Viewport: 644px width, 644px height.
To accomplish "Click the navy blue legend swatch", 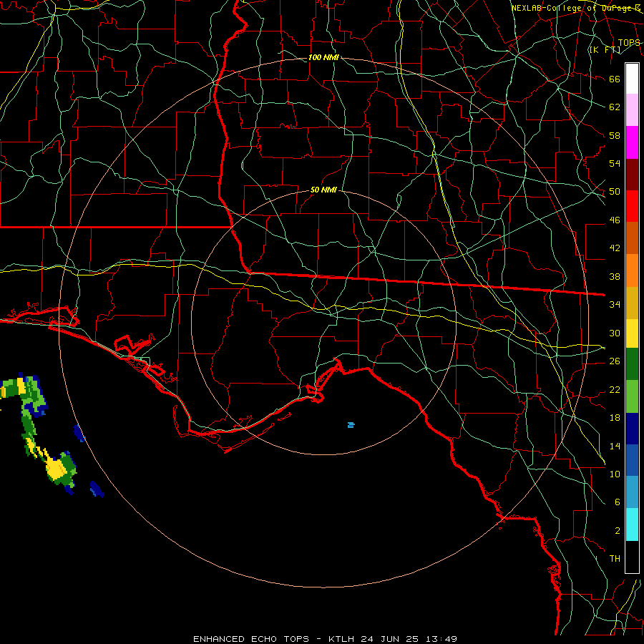I will pyautogui.click(x=632, y=429).
